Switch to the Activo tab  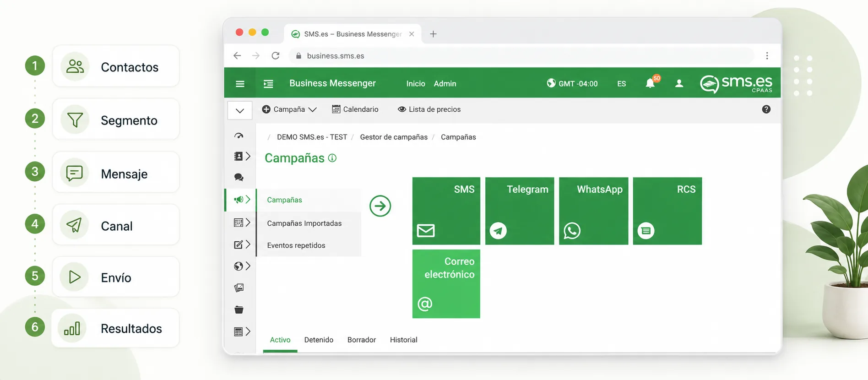280,340
